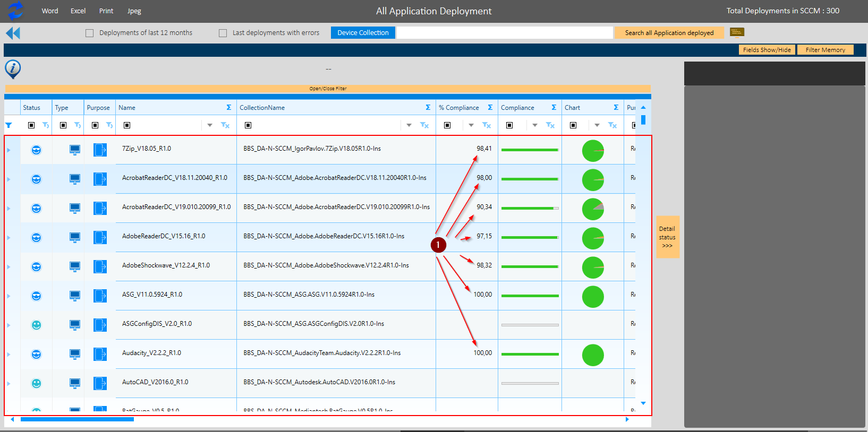Open the Name column filter dropdown
This screenshot has width=868, height=432.
(210, 125)
